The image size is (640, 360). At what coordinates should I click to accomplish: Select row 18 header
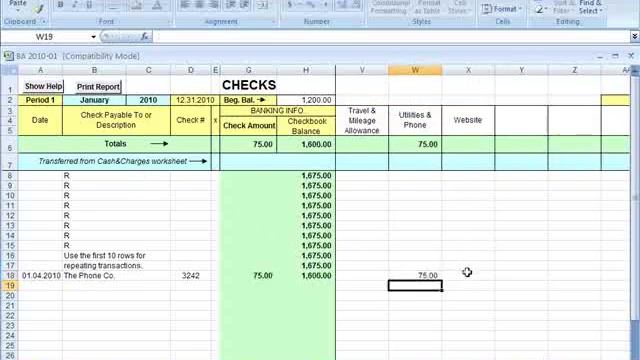(9, 276)
